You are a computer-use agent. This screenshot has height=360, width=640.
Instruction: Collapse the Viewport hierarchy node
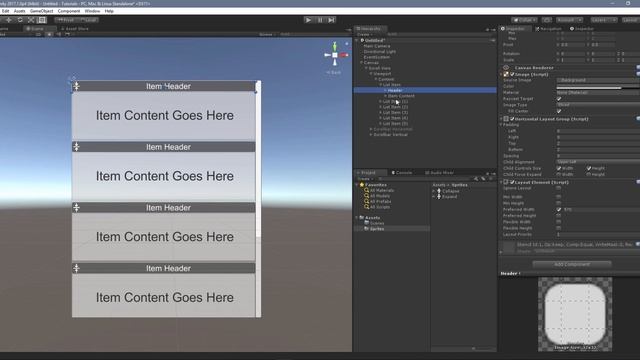click(371, 73)
